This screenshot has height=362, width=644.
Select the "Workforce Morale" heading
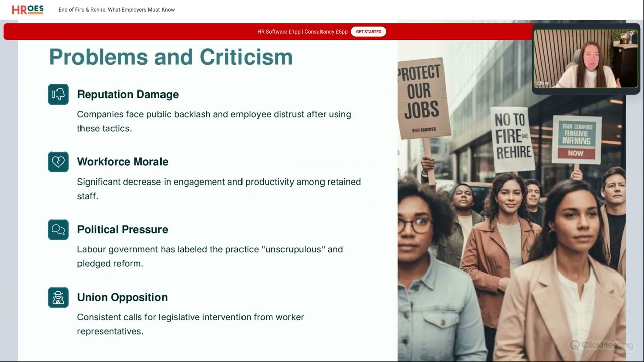point(123,162)
